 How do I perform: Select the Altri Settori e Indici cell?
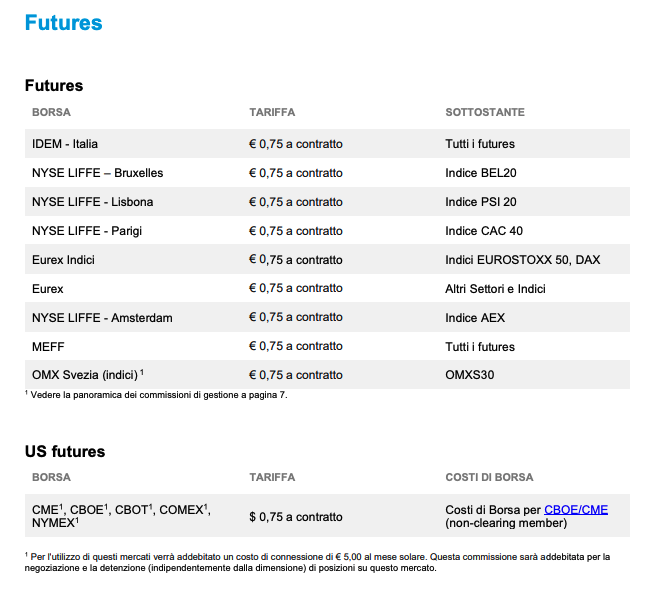click(495, 289)
